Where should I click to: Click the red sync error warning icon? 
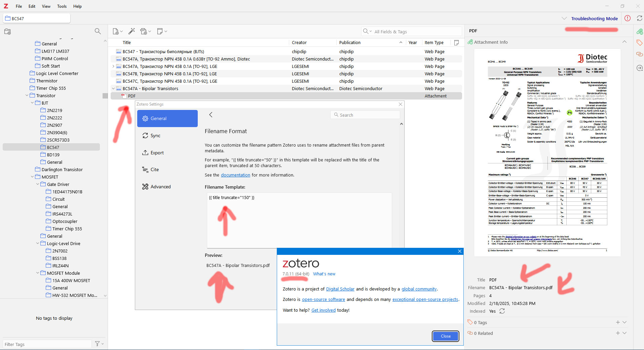tap(628, 18)
